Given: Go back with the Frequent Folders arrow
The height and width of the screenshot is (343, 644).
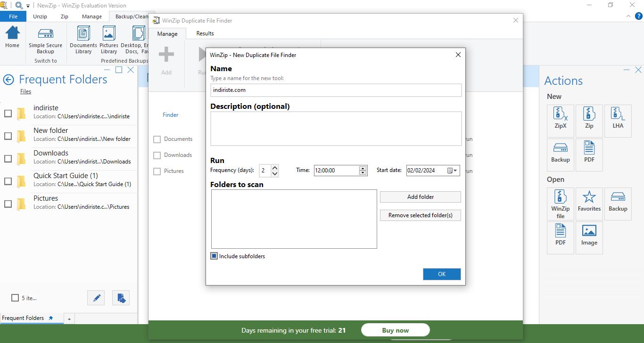Looking at the screenshot, I should tap(8, 80).
